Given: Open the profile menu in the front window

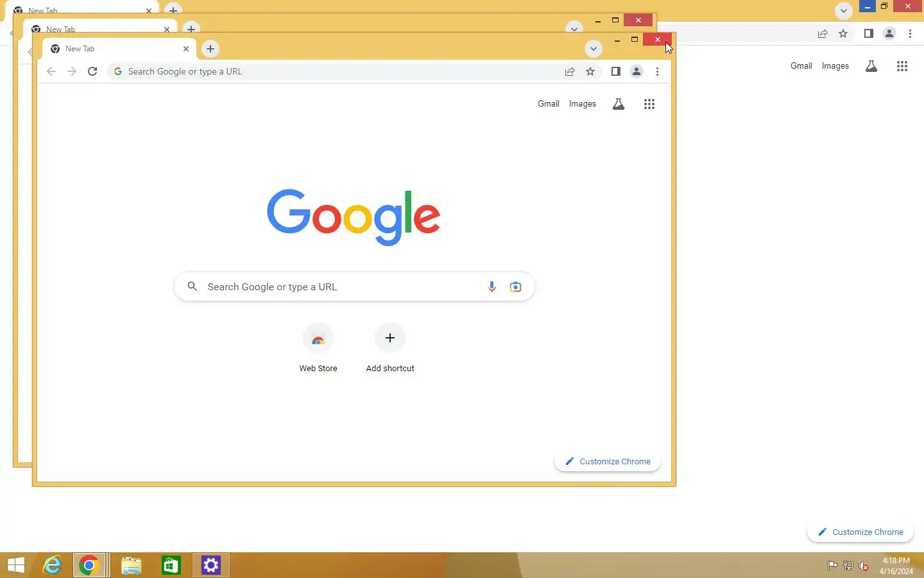Looking at the screenshot, I should (x=637, y=71).
